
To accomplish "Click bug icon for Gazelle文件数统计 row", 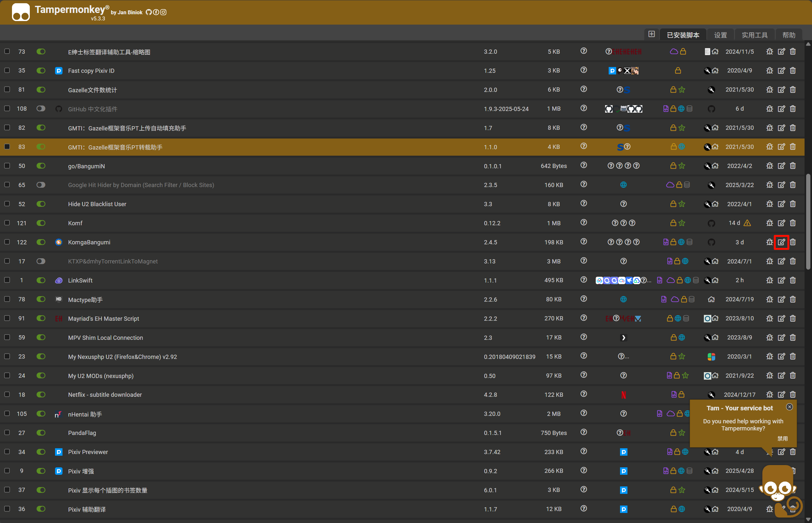I will [770, 90].
